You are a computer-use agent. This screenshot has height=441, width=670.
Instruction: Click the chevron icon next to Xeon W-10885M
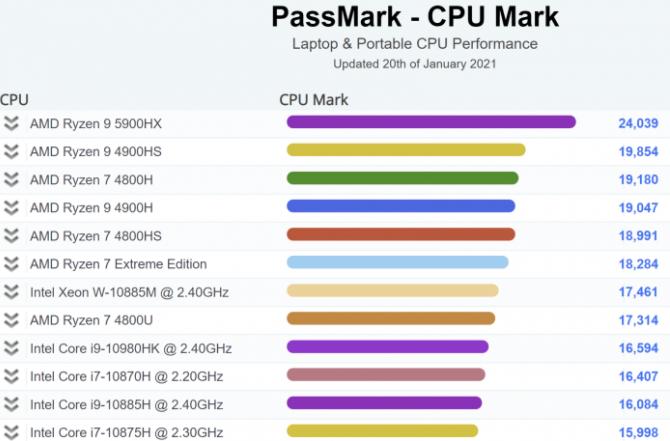[12, 292]
